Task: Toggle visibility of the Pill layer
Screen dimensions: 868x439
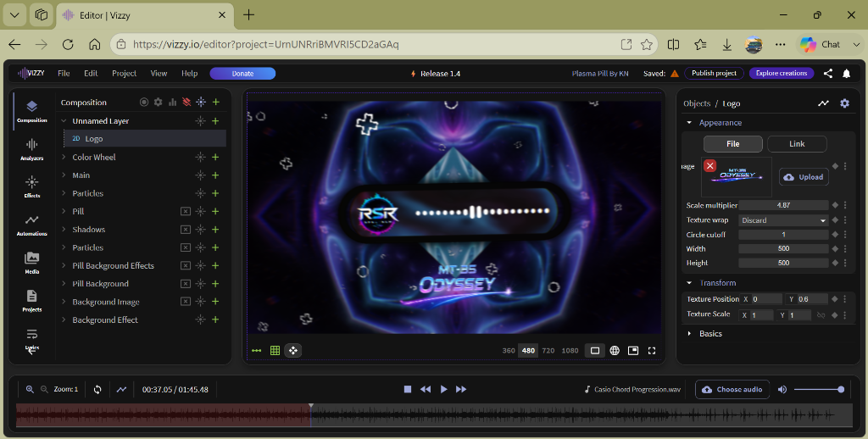Action: tap(186, 212)
